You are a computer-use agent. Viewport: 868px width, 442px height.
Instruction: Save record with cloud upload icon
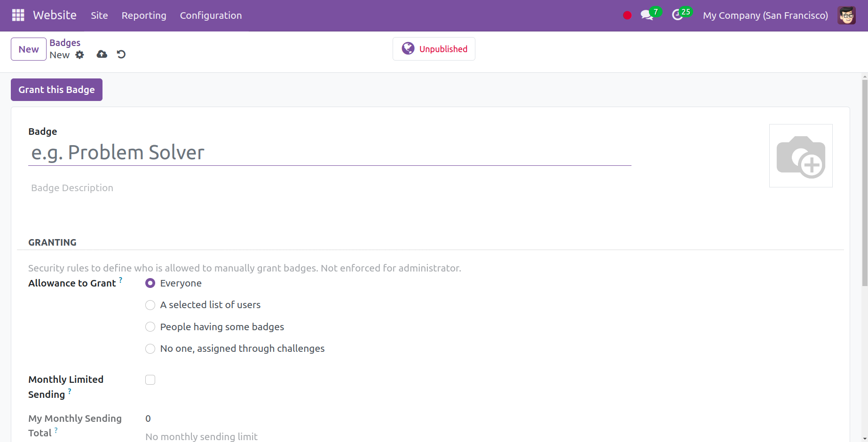[x=102, y=54]
